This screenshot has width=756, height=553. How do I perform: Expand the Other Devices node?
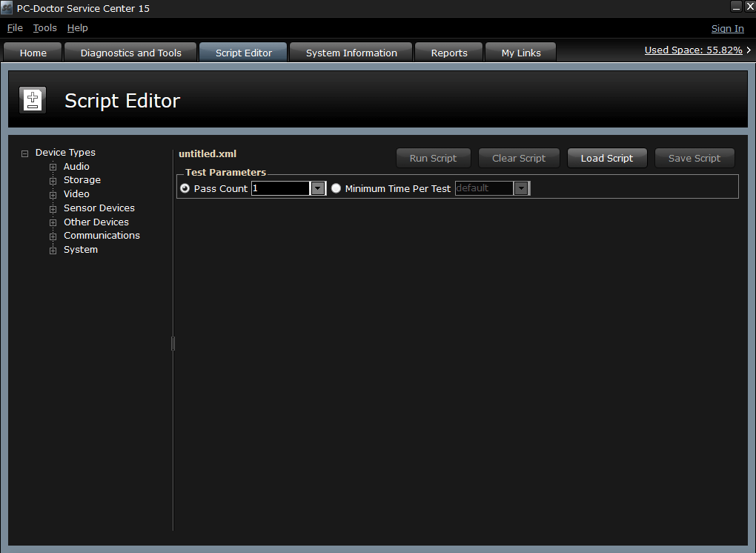pos(53,222)
